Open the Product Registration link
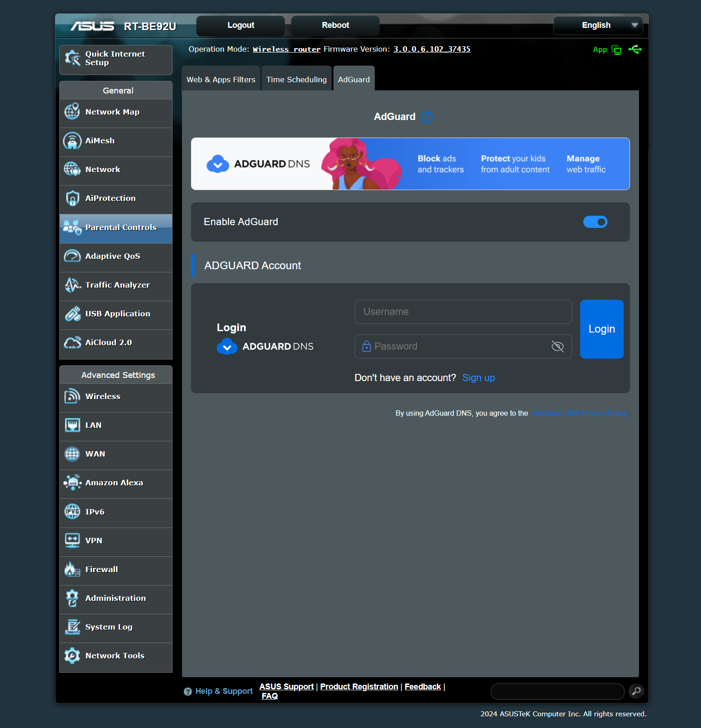The height and width of the screenshot is (728, 701). pyautogui.click(x=359, y=687)
